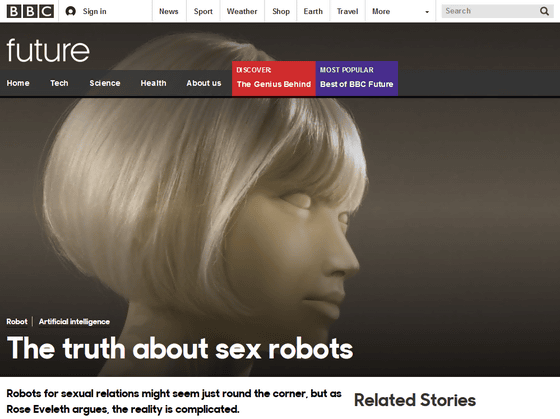The image size is (560, 419).
Task: Go to the Sport section
Action: (x=203, y=11)
